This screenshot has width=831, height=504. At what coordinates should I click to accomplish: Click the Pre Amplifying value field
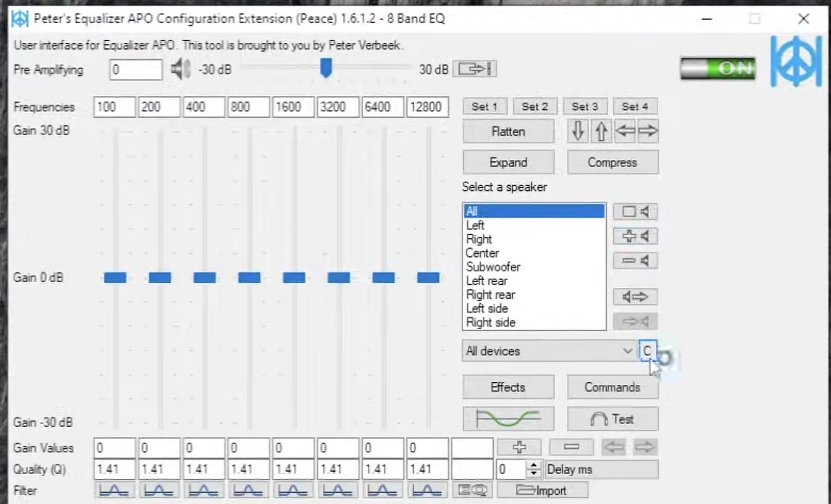pyautogui.click(x=136, y=69)
